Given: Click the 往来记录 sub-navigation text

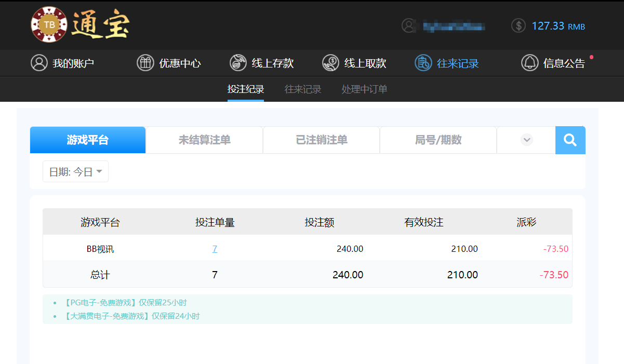Looking at the screenshot, I should [x=303, y=89].
